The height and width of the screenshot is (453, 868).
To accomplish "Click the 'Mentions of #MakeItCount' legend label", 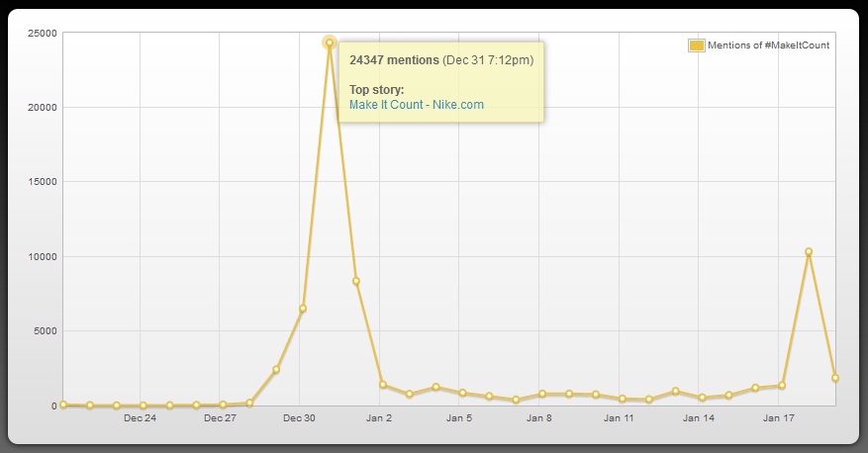I will point(768,45).
